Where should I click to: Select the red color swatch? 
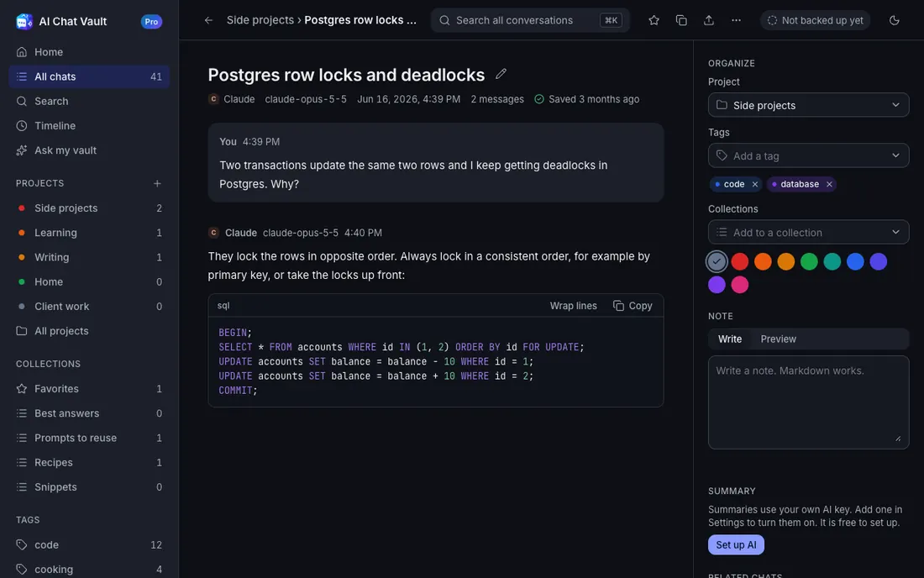(739, 261)
